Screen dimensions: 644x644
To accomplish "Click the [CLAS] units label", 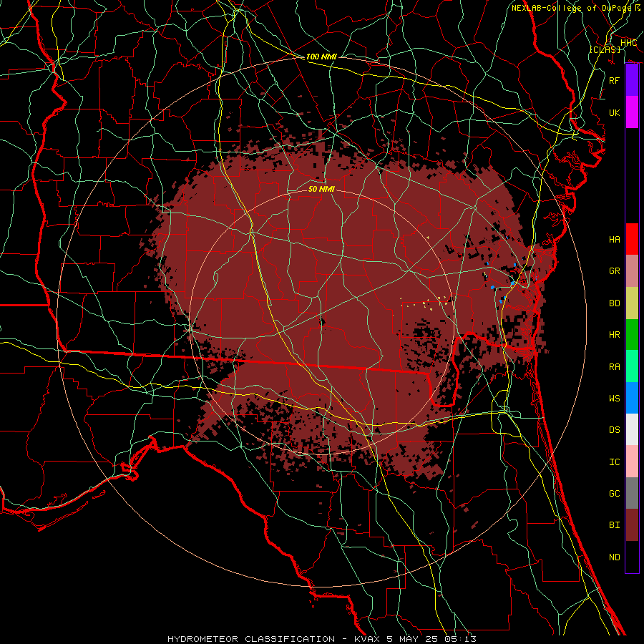I will pos(605,49).
